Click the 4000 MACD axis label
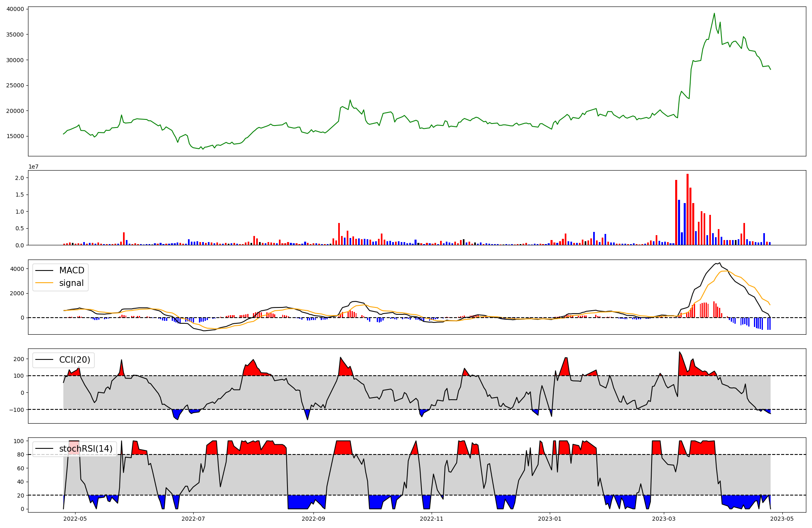This screenshot has height=528, width=812. tap(17, 269)
